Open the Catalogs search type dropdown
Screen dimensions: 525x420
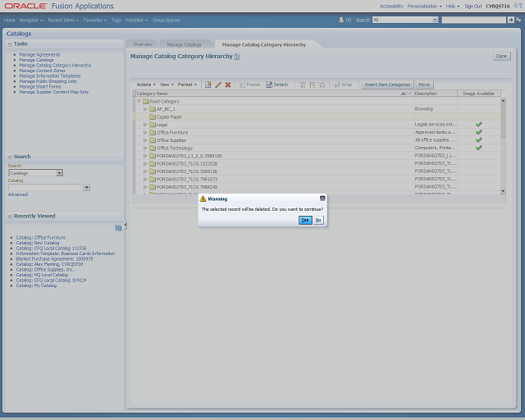coord(59,173)
